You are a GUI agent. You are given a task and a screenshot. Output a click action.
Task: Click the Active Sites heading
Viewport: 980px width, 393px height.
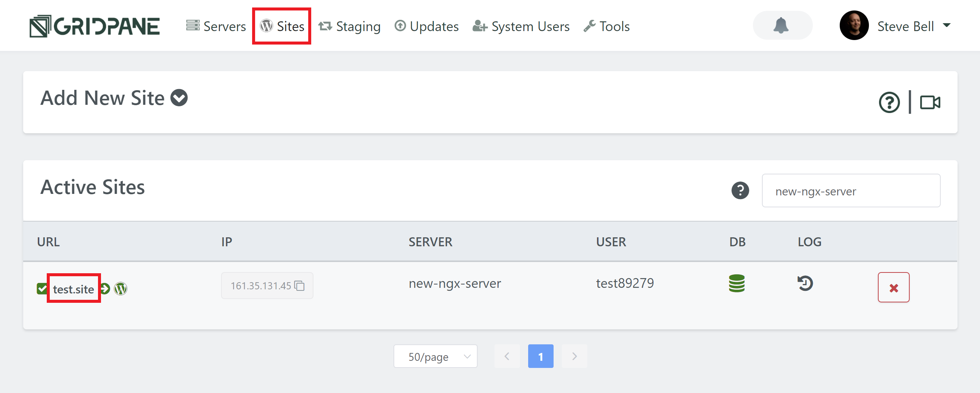pyautogui.click(x=93, y=187)
